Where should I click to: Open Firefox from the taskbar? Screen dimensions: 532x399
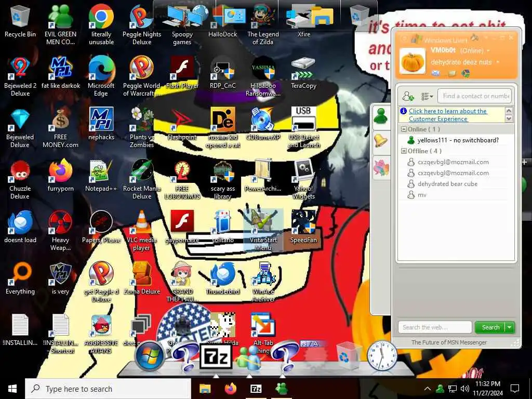(x=230, y=389)
